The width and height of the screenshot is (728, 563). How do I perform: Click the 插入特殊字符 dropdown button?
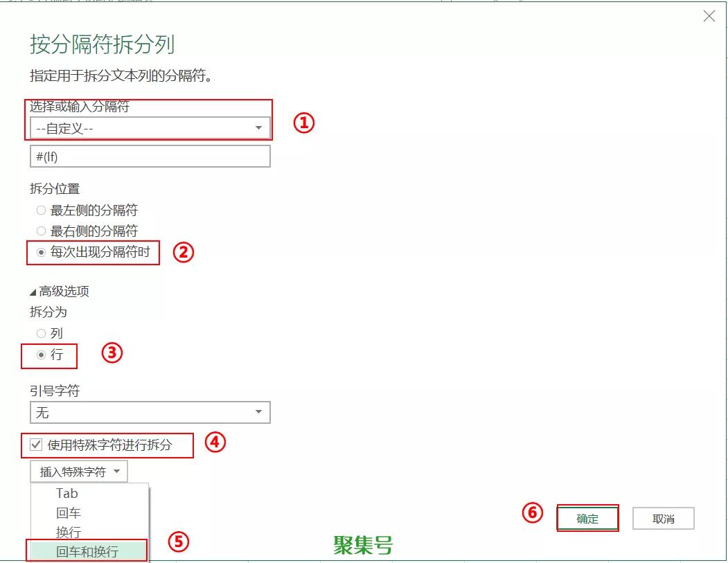79,472
